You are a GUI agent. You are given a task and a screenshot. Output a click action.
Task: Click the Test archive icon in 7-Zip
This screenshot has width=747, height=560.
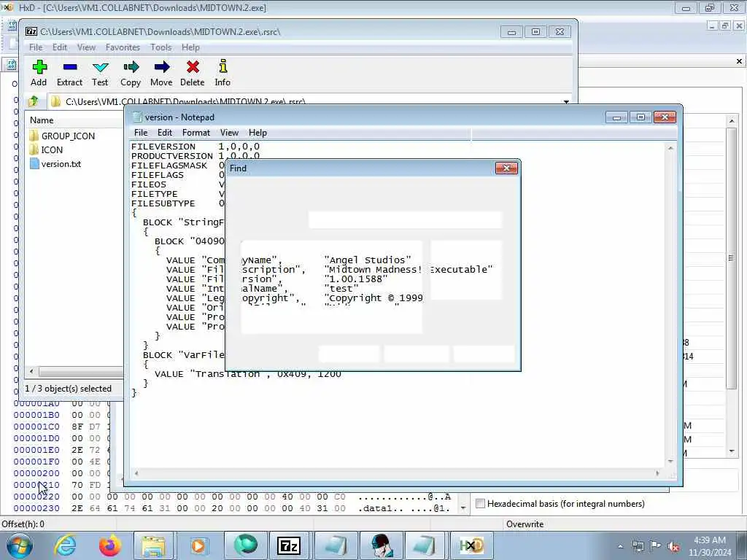coord(100,72)
